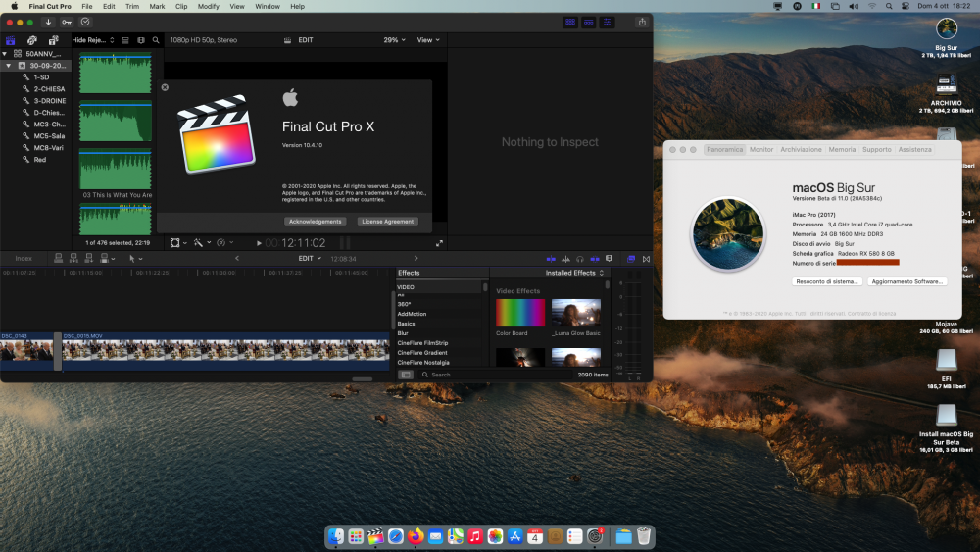Open the 29% viewer zoom dropdown
This screenshot has width=980, height=552.
[x=394, y=40]
